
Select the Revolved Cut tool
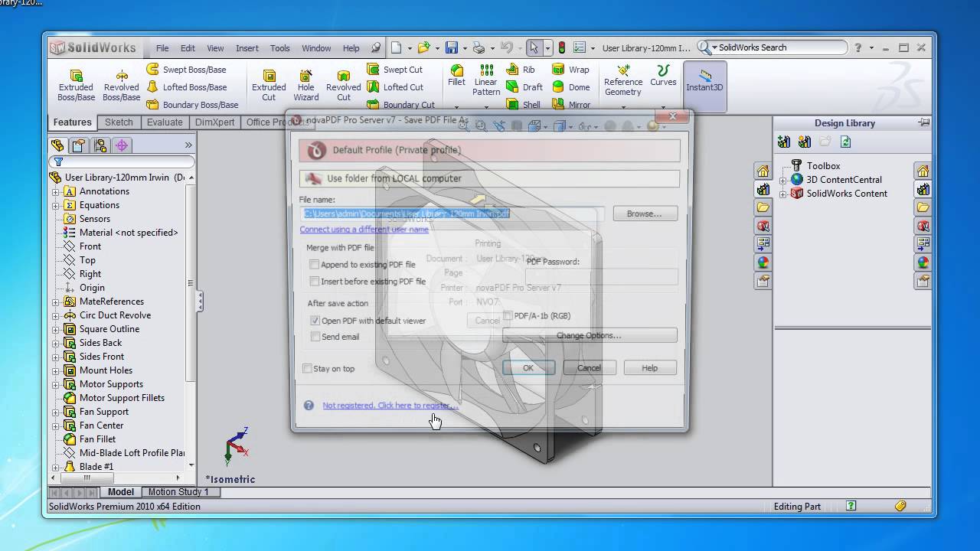point(343,84)
